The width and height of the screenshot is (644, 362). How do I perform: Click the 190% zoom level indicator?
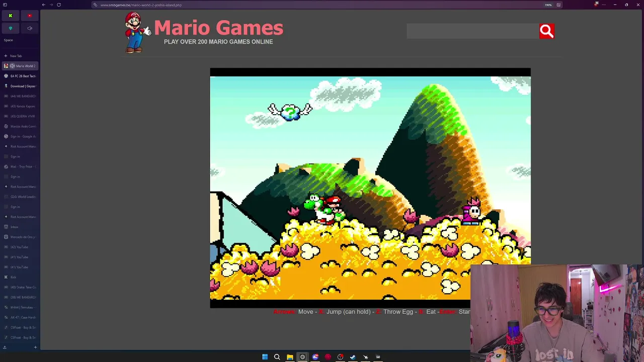coord(548,5)
